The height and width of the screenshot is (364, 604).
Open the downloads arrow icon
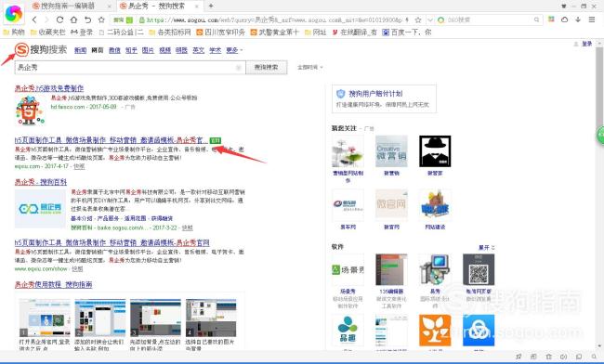[578, 19]
